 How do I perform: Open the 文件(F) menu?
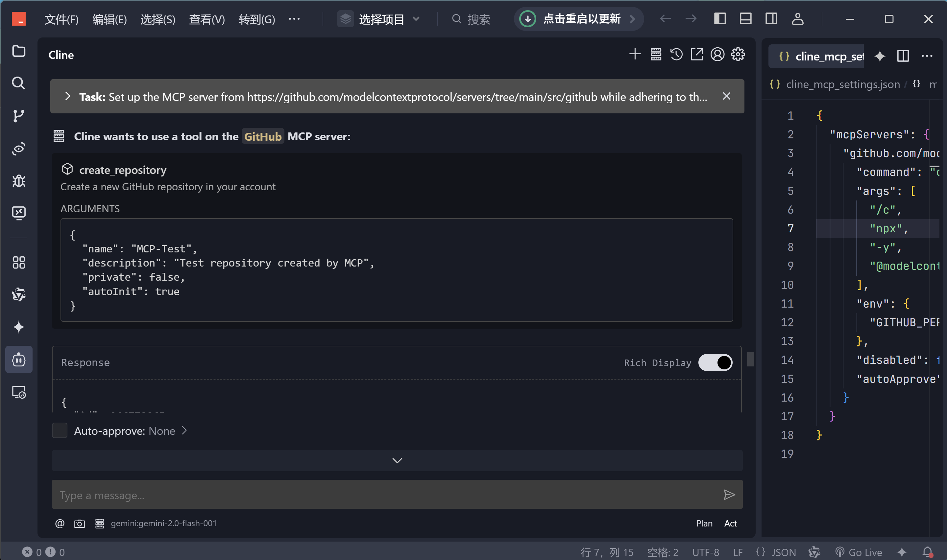click(x=61, y=19)
